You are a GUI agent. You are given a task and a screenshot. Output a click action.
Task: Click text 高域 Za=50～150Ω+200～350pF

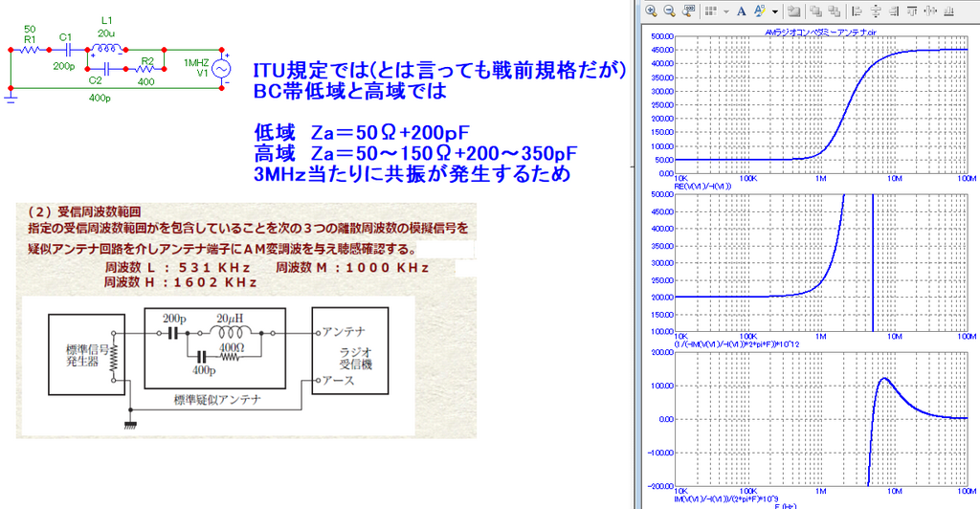tap(415, 153)
